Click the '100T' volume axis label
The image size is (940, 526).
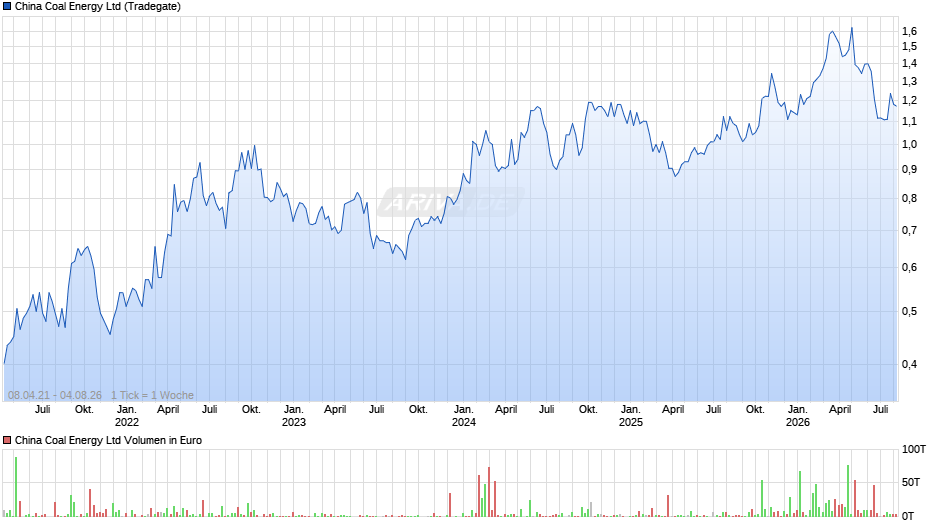click(914, 450)
